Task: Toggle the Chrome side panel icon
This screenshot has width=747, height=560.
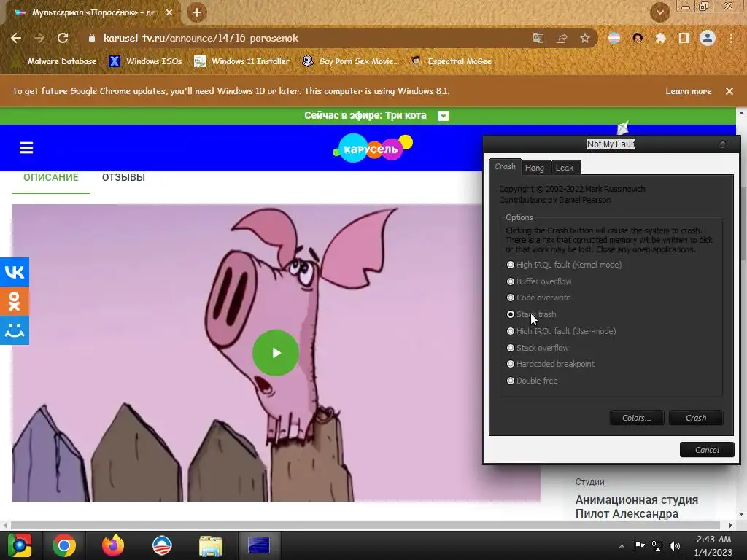Action: 684,38
